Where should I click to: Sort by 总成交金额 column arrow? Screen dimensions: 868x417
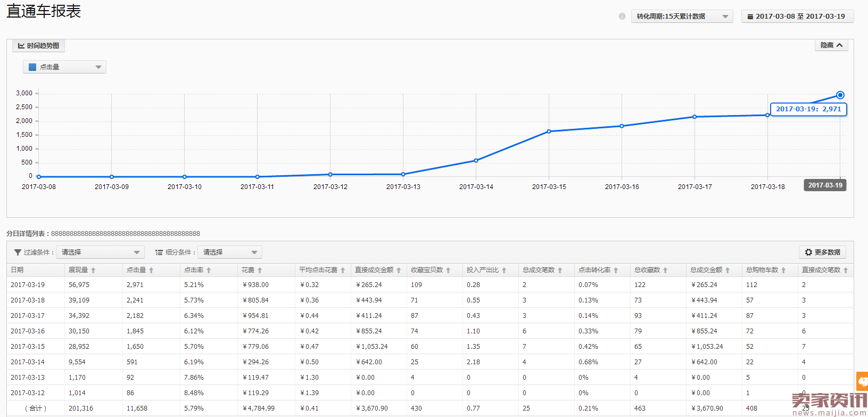(x=728, y=271)
